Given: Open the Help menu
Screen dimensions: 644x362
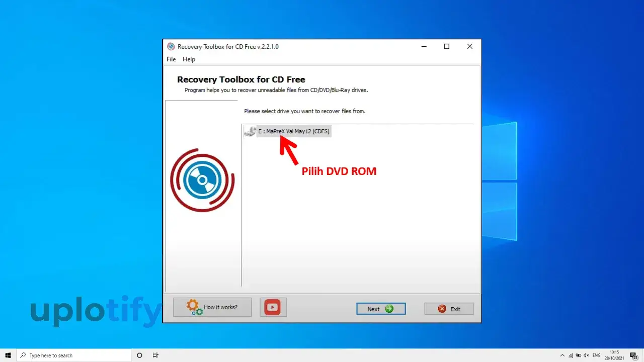Looking at the screenshot, I should [x=189, y=59].
